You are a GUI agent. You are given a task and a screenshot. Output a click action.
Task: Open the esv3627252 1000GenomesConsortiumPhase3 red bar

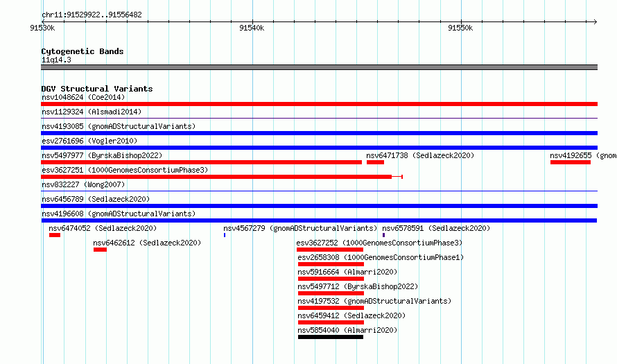coord(330,250)
